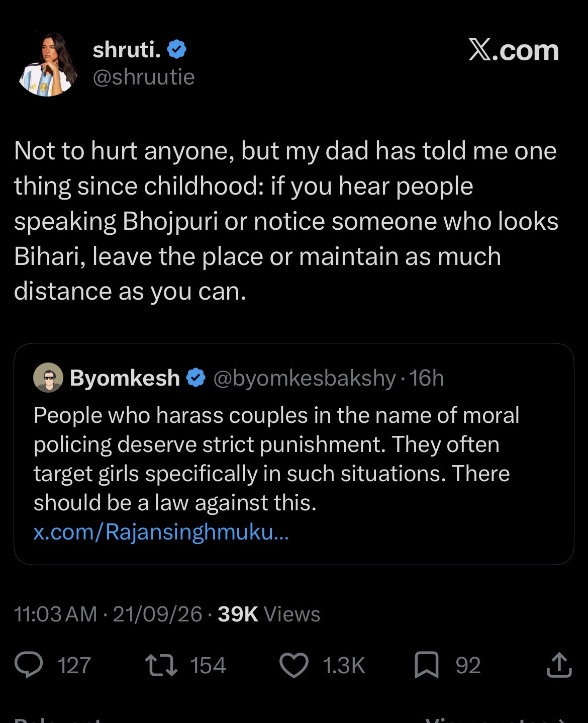Click the 154 repost count
The image size is (588, 723).
(x=208, y=666)
